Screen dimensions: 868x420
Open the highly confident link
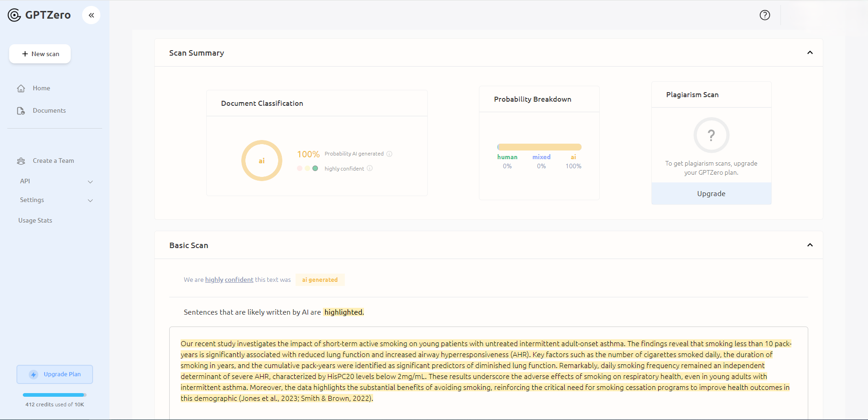pos(229,280)
